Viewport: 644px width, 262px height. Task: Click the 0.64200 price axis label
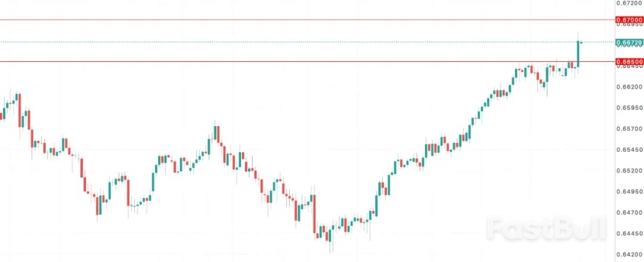630,254
